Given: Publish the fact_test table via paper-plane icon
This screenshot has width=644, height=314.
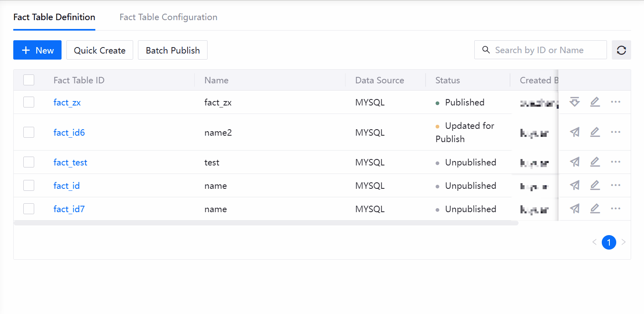Looking at the screenshot, I should point(574,162).
